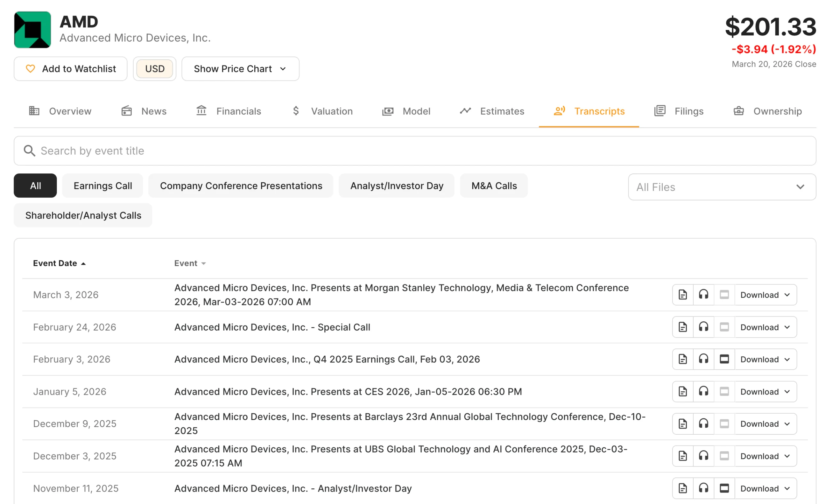The height and width of the screenshot is (504, 818).
Task: Add AMD to Watchlist
Action: [70, 69]
